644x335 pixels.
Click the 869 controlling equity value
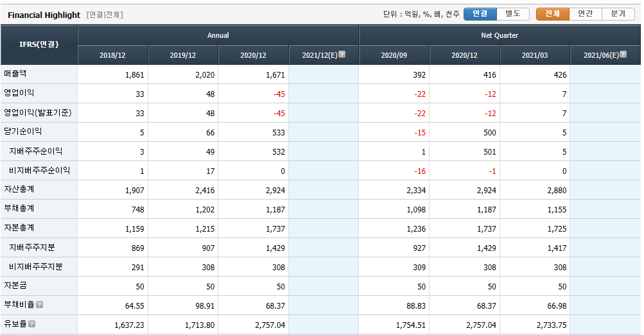(137, 248)
